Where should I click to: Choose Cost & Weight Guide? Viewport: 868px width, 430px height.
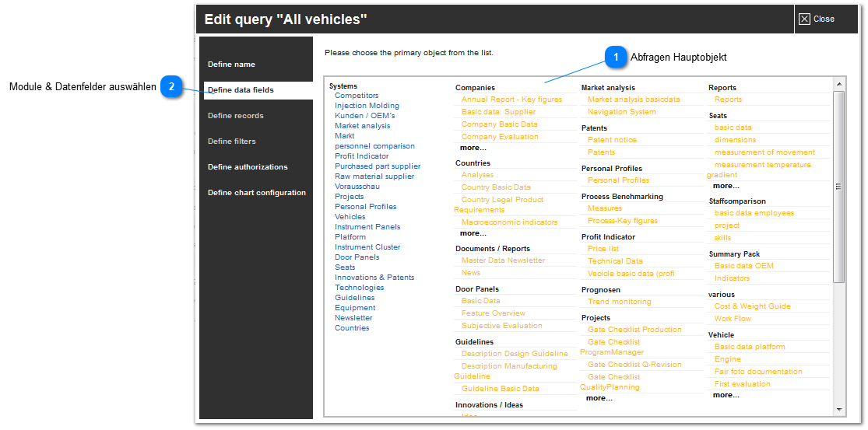(752, 306)
